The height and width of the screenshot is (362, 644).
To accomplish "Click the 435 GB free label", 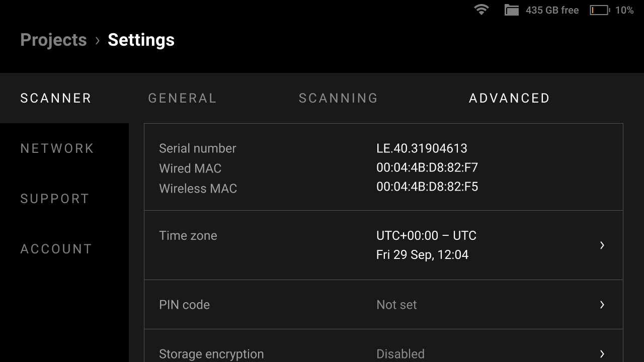I will (x=552, y=10).
